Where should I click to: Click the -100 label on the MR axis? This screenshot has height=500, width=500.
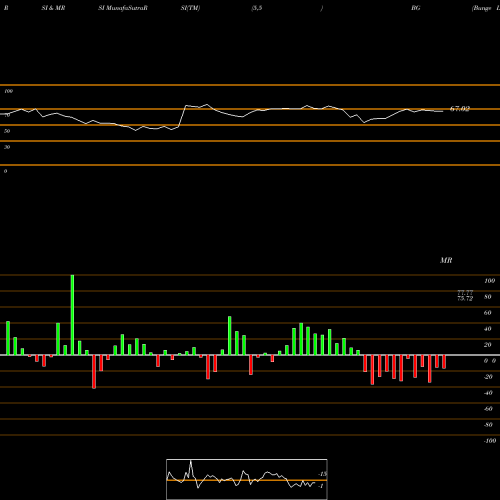coord(489,441)
